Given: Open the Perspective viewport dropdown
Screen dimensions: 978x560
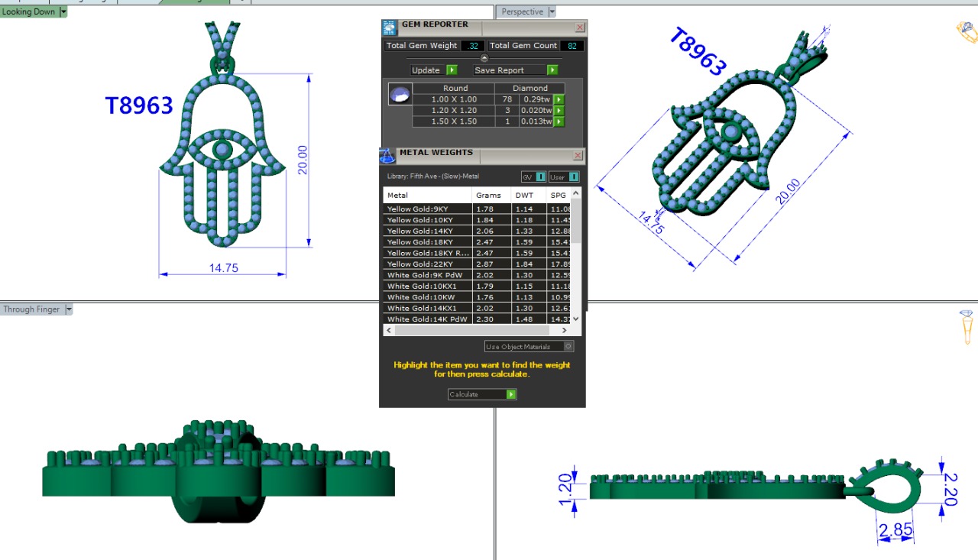Looking at the screenshot, I should coord(552,12).
